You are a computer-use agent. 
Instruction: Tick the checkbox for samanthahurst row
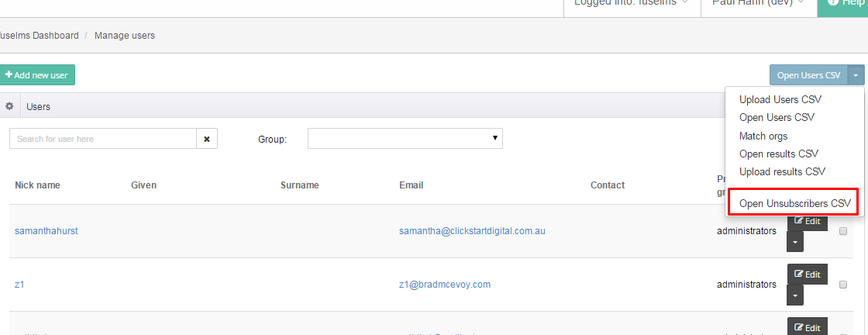843,231
